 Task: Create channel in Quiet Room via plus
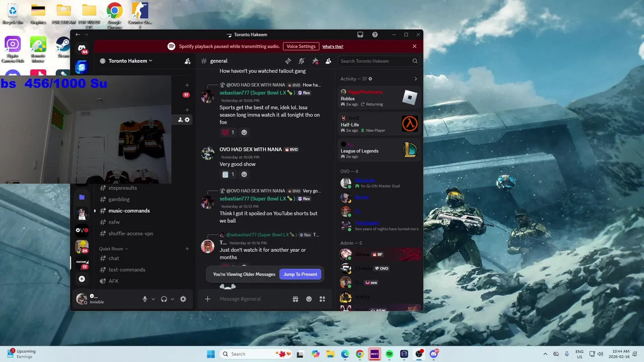[187, 249]
